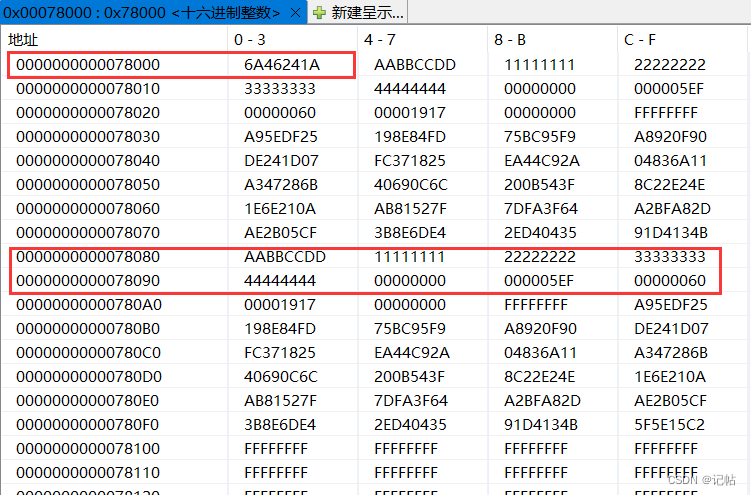The width and height of the screenshot is (751, 495).
Task: Select 198E84FD in row 078030
Action: pyautogui.click(x=410, y=136)
